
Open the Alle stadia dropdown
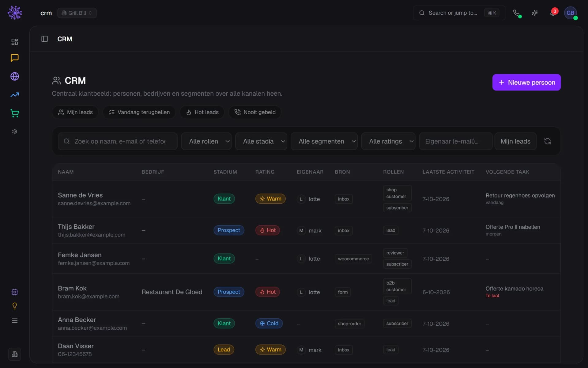pos(261,141)
